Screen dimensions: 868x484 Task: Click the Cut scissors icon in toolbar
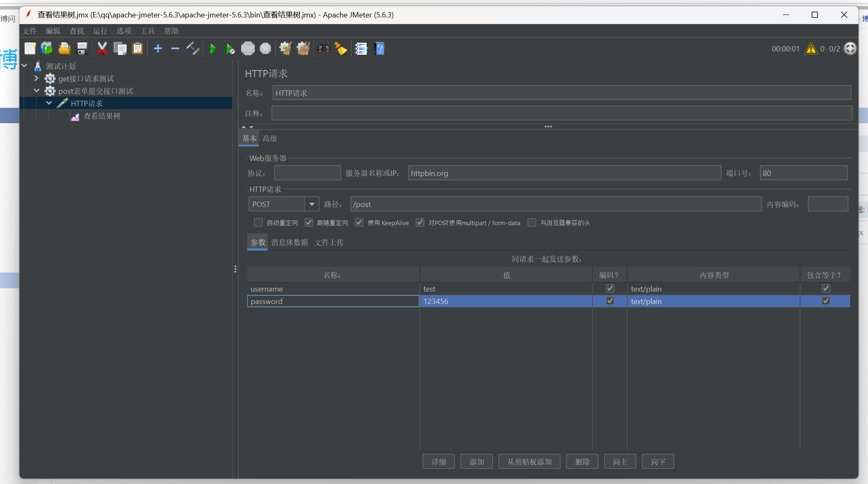102,49
